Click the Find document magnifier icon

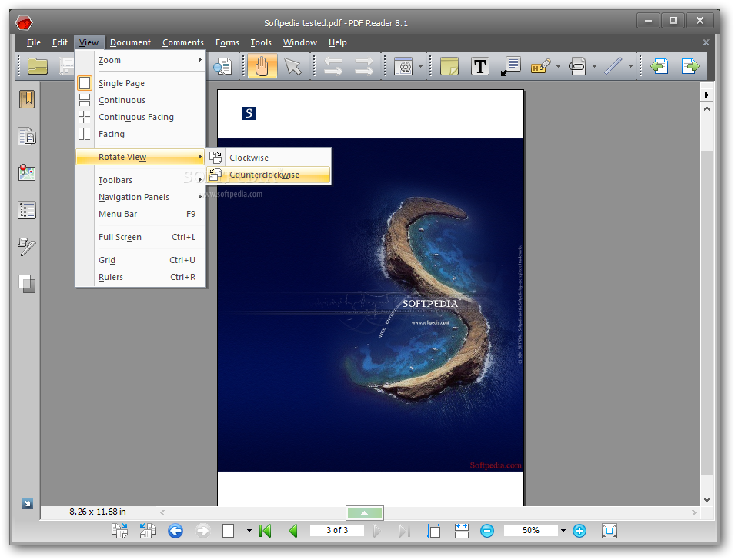coord(222,66)
